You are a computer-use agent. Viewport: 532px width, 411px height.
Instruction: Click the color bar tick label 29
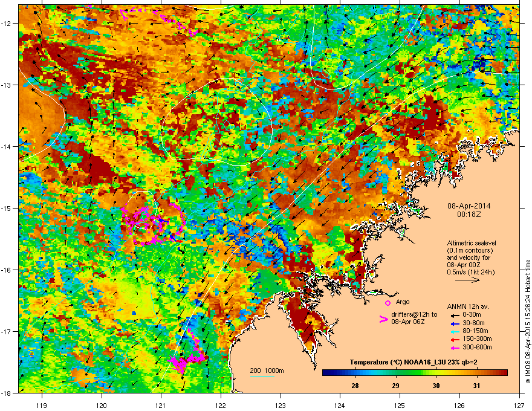coord(395,386)
